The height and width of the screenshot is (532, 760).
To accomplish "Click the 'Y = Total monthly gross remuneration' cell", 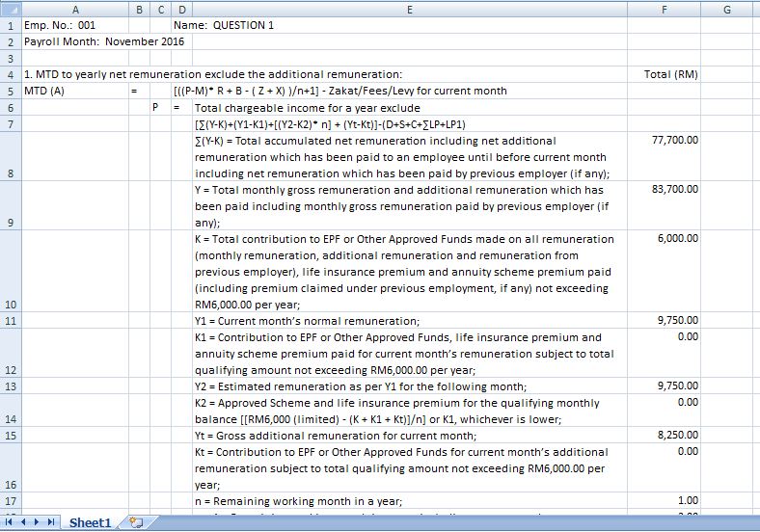I will coord(410,206).
